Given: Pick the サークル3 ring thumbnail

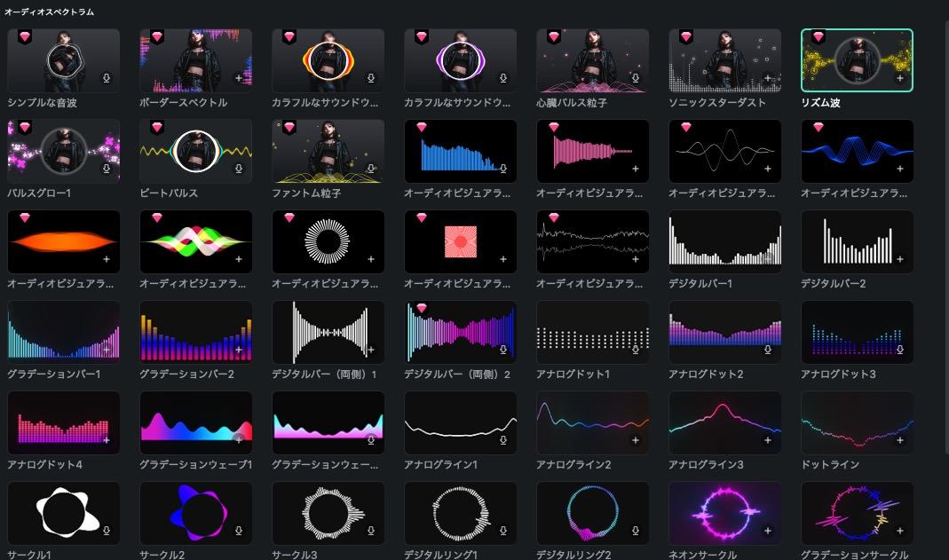Looking at the screenshot, I should click(x=328, y=513).
